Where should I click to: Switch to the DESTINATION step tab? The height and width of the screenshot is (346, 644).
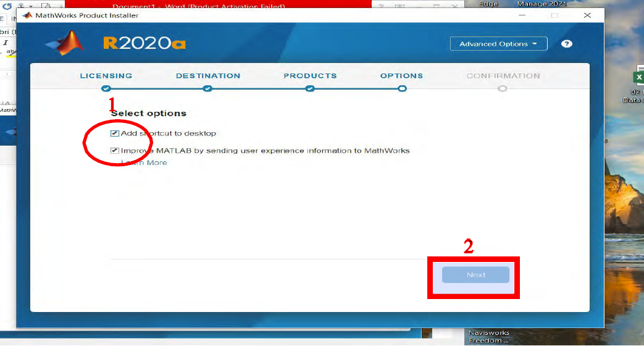208,76
